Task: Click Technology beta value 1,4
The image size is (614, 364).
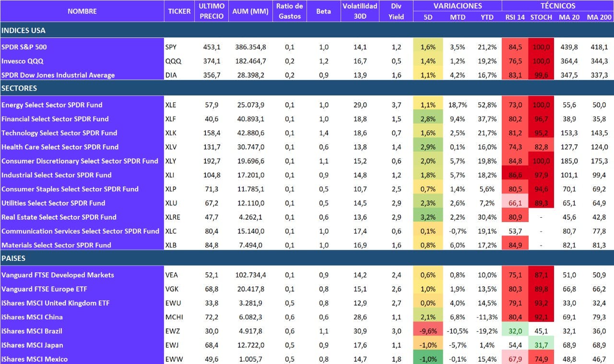Action: click(x=324, y=132)
